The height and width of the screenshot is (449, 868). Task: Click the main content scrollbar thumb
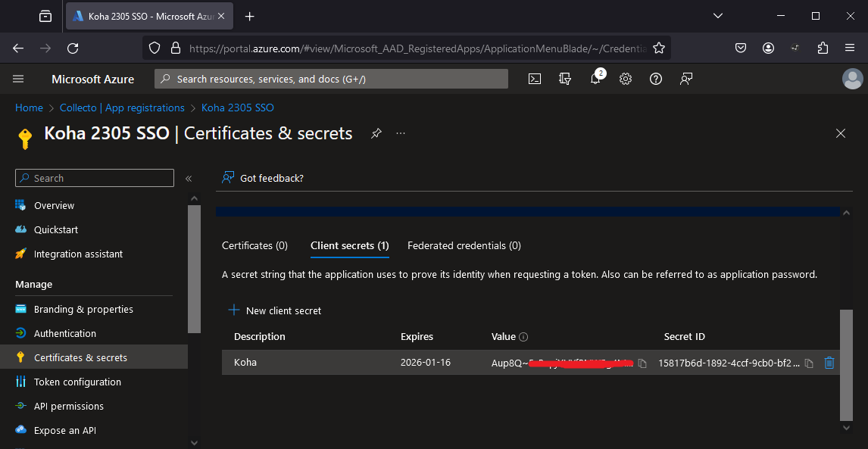pos(846,366)
